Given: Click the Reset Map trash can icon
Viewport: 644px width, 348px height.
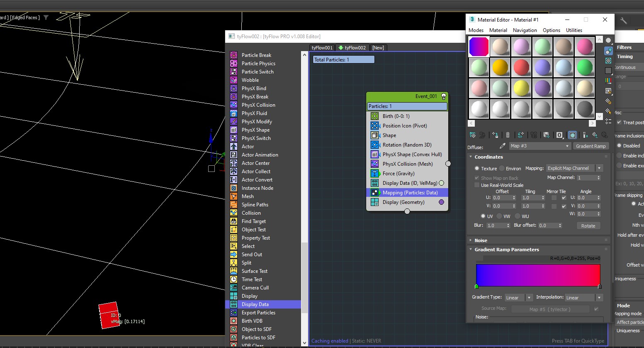Looking at the screenshot, I should tap(508, 135).
